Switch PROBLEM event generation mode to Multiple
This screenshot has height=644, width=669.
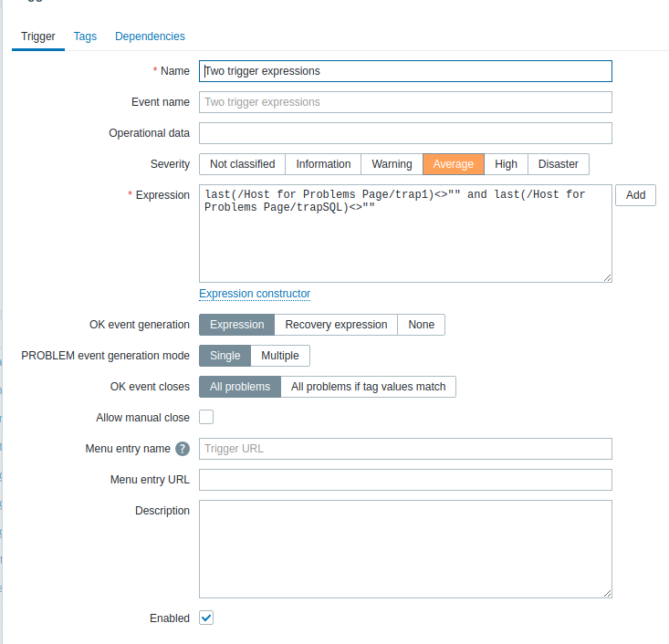click(280, 356)
